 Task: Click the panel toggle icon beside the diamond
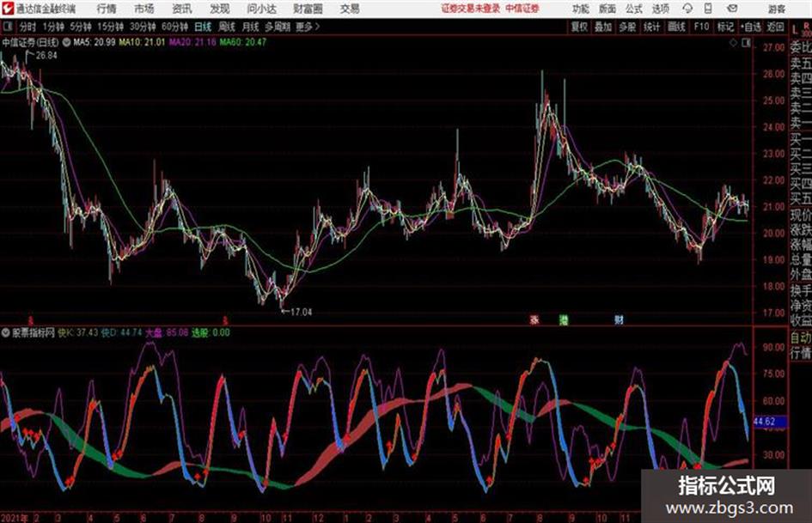point(746,43)
